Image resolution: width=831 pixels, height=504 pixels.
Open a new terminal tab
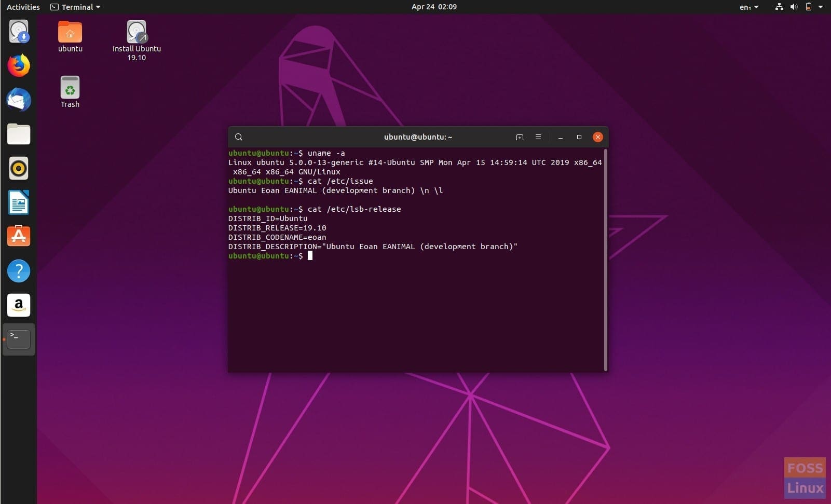(x=520, y=137)
